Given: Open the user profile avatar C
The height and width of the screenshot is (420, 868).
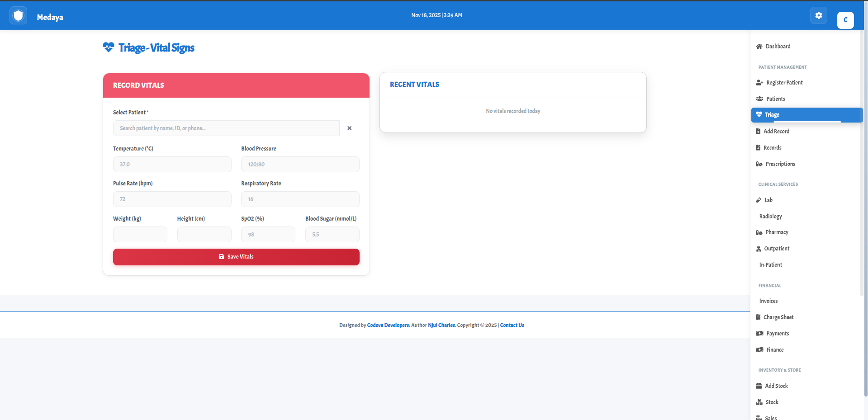Looking at the screenshot, I should [x=845, y=20].
